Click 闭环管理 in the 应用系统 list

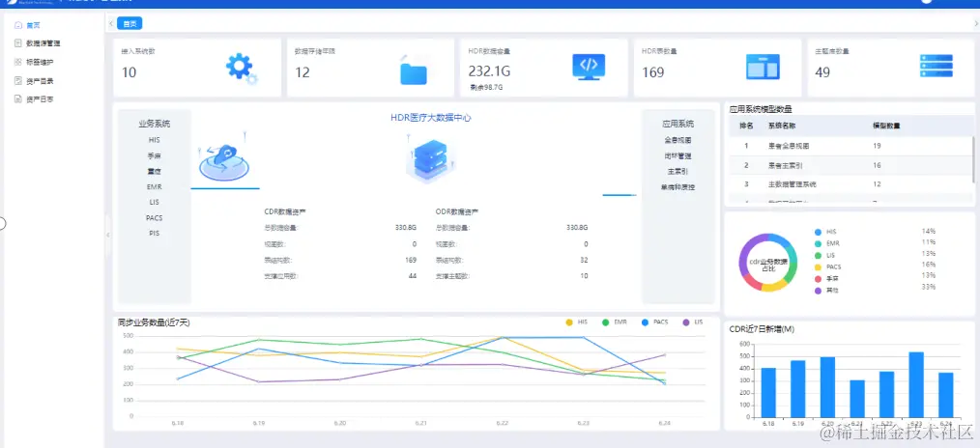point(678,155)
